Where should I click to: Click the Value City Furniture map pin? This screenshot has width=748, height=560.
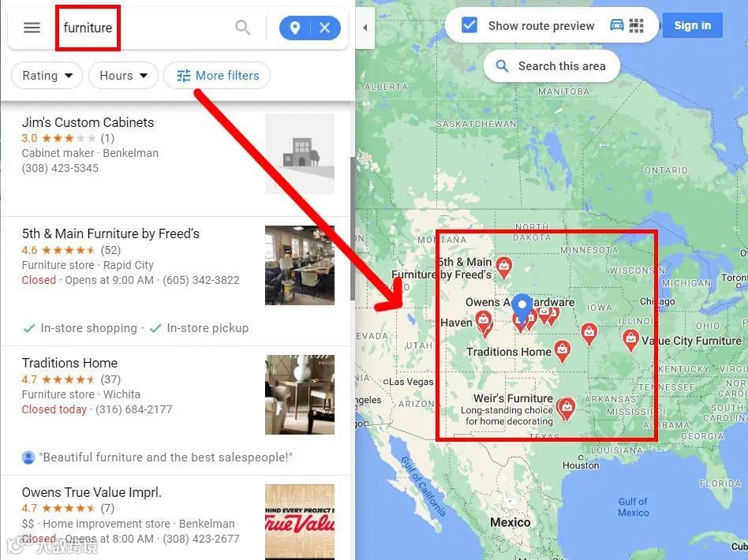point(630,340)
